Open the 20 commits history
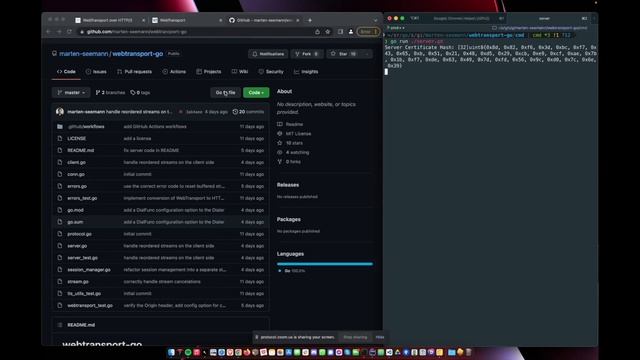 (248, 111)
